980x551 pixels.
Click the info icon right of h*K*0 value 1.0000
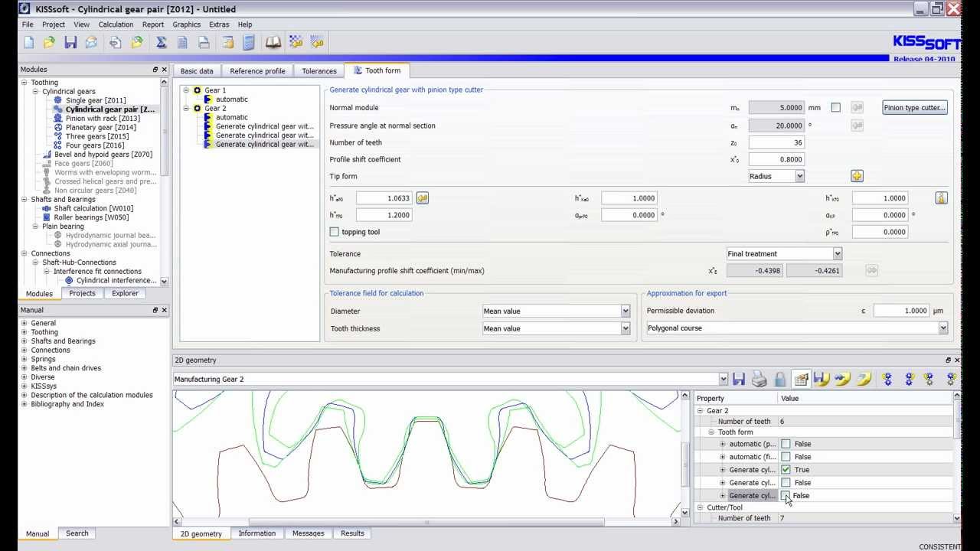941,198
